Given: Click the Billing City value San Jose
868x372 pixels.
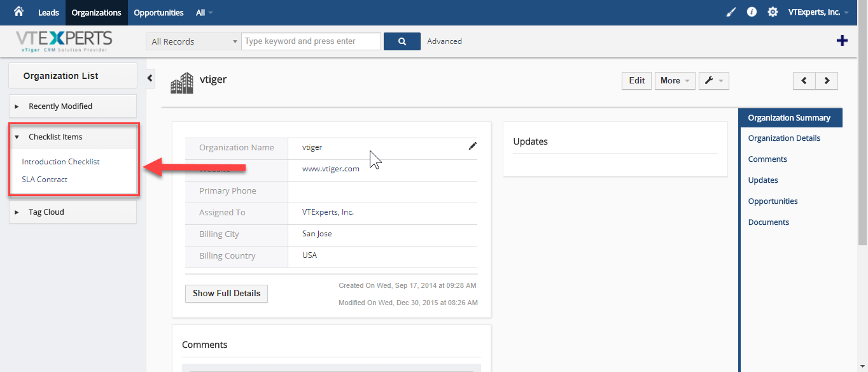Looking at the screenshot, I should click(x=317, y=234).
